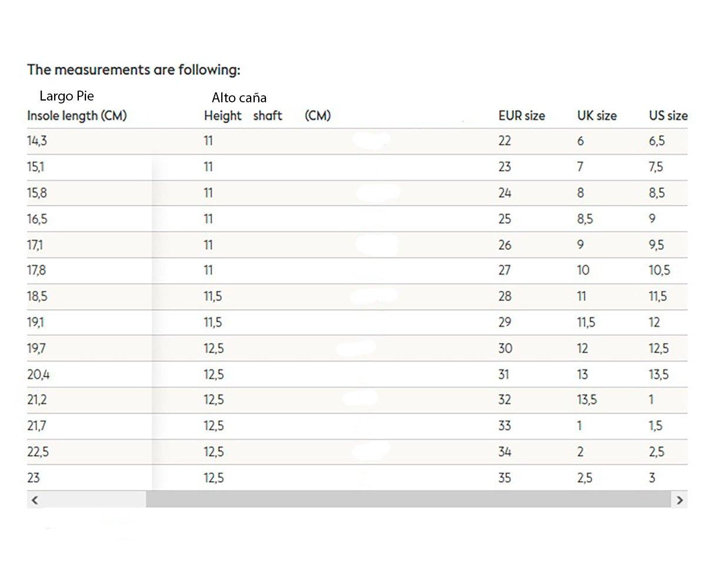Click the insole length 20,4 cell
This screenshot has height=588, width=706.
point(38,374)
